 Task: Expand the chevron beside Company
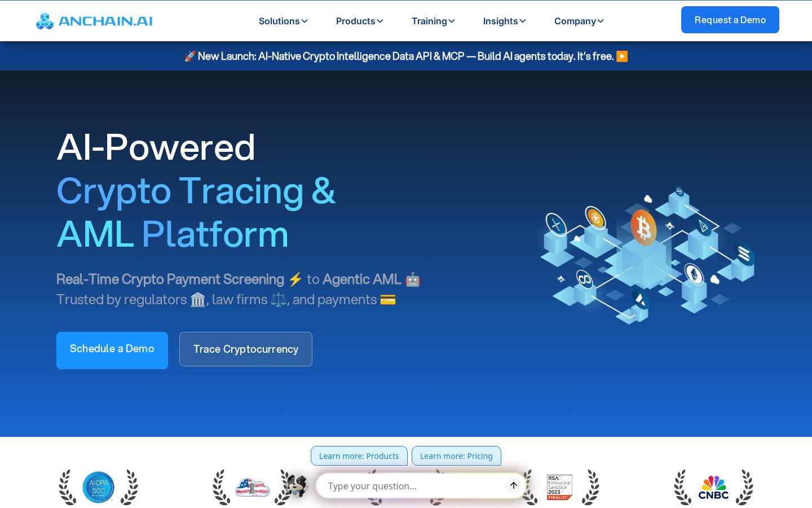tap(601, 21)
